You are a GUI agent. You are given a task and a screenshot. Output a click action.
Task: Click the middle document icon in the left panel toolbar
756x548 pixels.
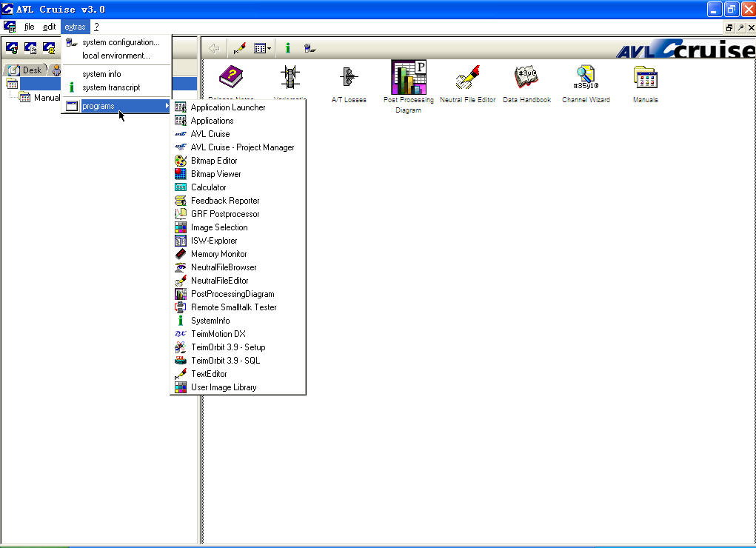30,47
